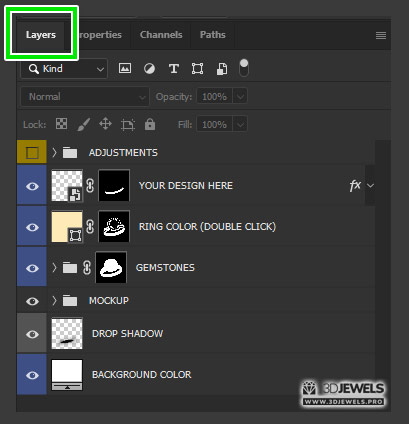Filter layers by shape layer icon
This screenshot has height=424, width=409.
(x=197, y=69)
